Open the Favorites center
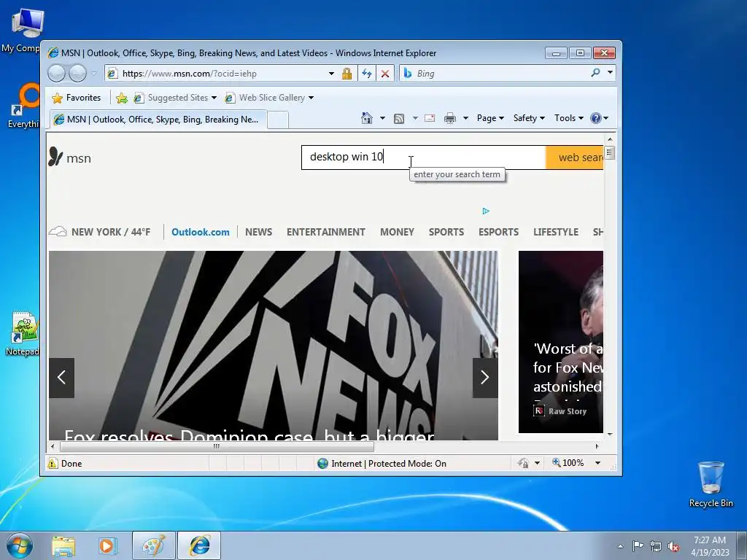This screenshot has width=747, height=560. (76, 98)
